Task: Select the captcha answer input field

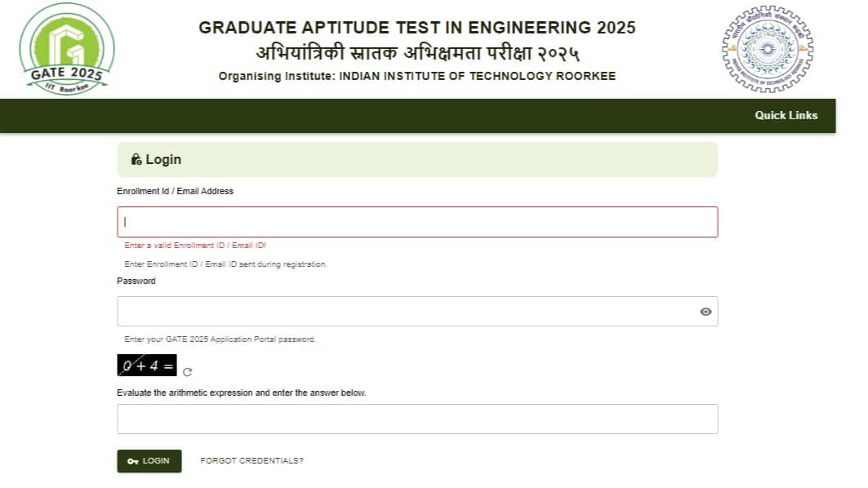Action: (x=417, y=419)
